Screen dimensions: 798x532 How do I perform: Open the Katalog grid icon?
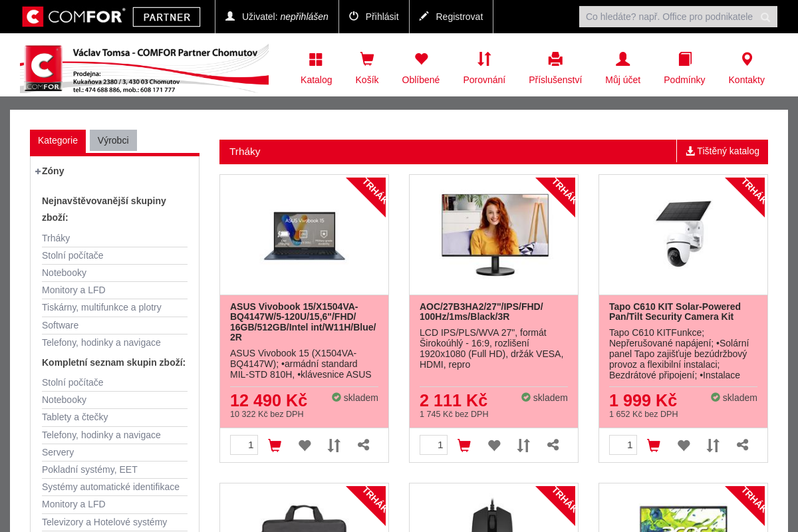(x=316, y=59)
